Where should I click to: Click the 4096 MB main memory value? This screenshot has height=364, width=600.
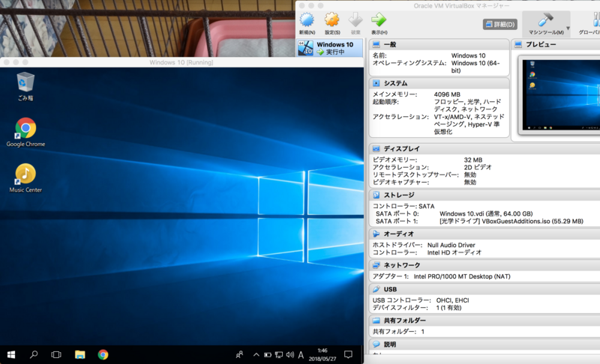[447, 94]
